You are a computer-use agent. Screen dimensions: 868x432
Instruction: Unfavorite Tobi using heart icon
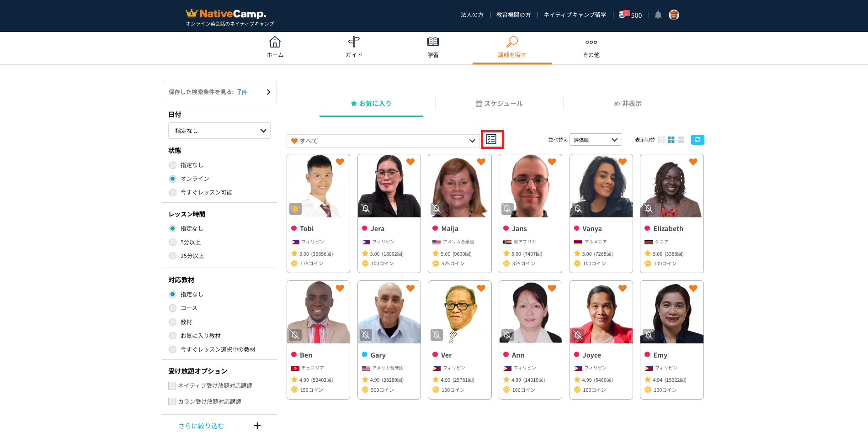tap(340, 162)
